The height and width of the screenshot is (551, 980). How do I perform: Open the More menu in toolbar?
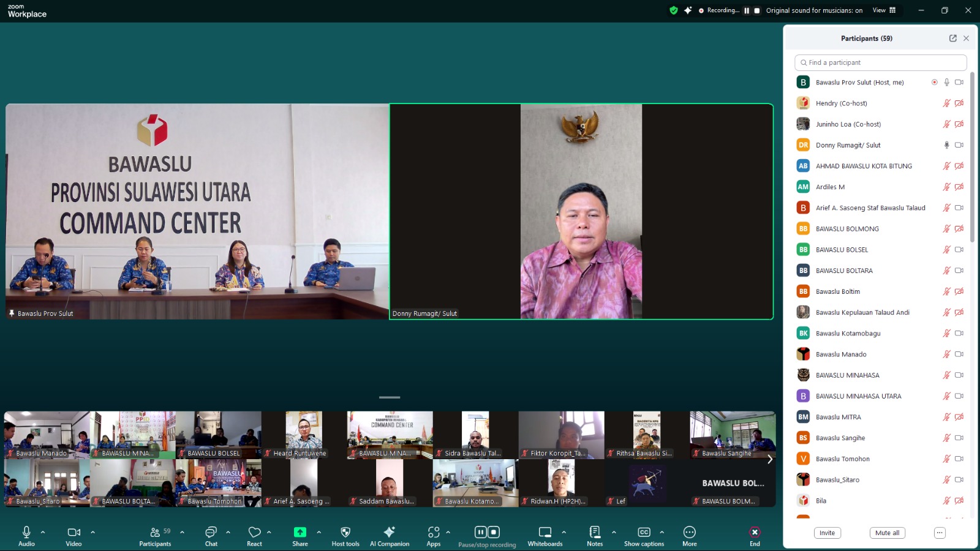[689, 532]
